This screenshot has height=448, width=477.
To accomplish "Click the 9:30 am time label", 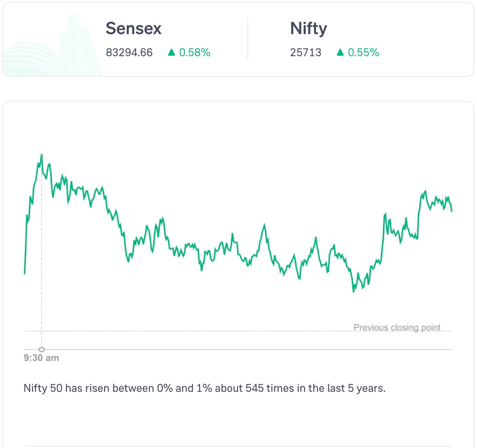I will coord(41,358).
